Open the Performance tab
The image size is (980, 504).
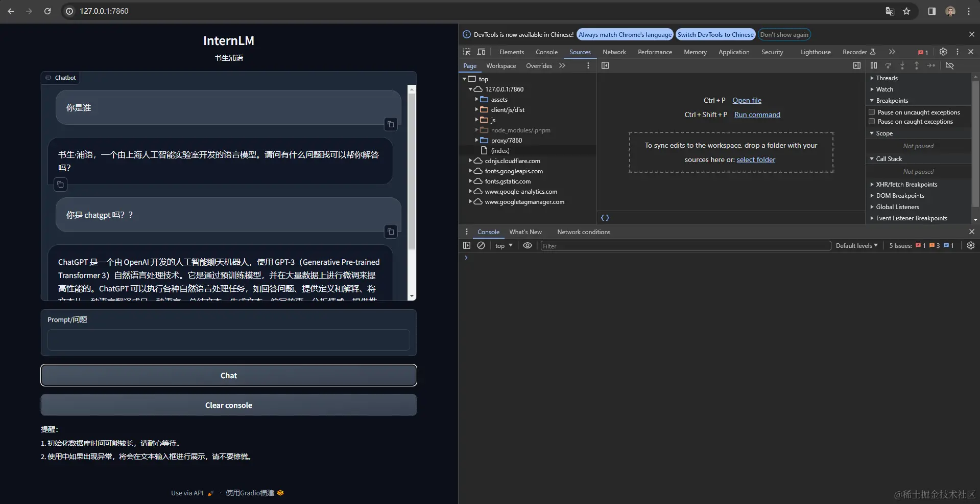655,52
